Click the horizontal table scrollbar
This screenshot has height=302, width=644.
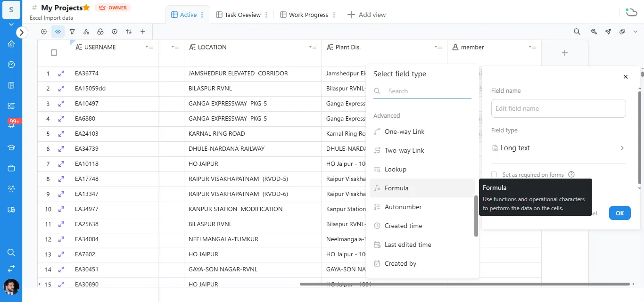tap(465, 284)
